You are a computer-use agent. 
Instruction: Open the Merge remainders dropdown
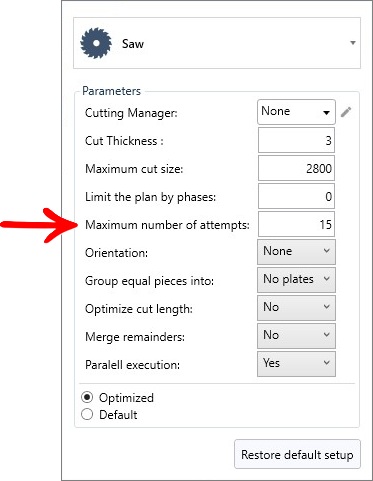(296, 336)
